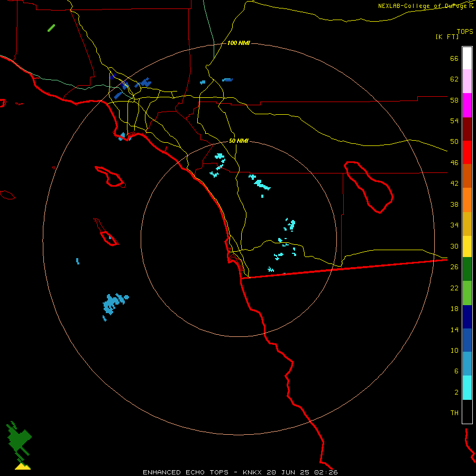The width and height of the screenshot is (476, 476).
Task: Click the TOPS legend heading
Action: click(x=465, y=31)
